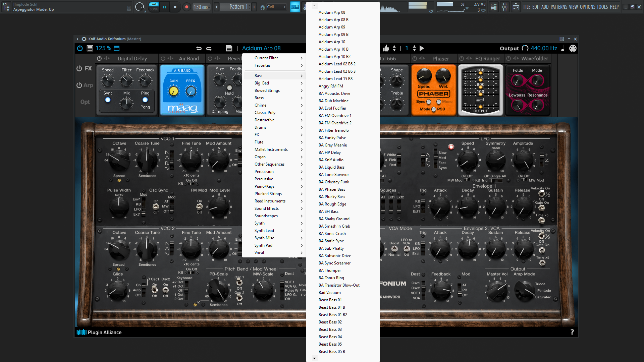The image size is (644, 362).
Task: Open the Opt section tab
Action: click(x=85, y=102)
